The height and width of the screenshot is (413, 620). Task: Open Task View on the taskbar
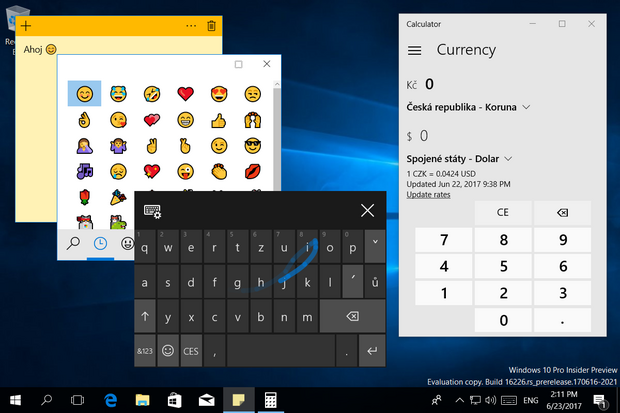[78, 400]
